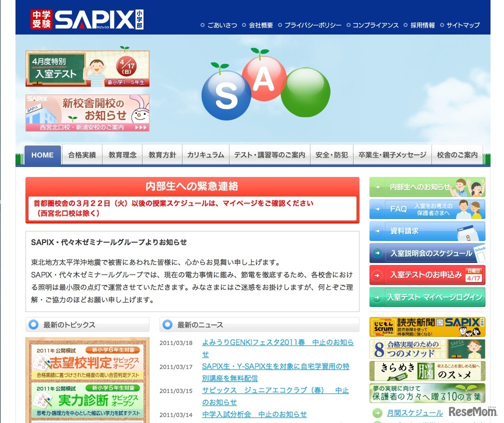Viewport: 504px width, 423px height.
Task: Open the 新校舎開校のお知らせ banner
Action: click(x=87, y=113)
